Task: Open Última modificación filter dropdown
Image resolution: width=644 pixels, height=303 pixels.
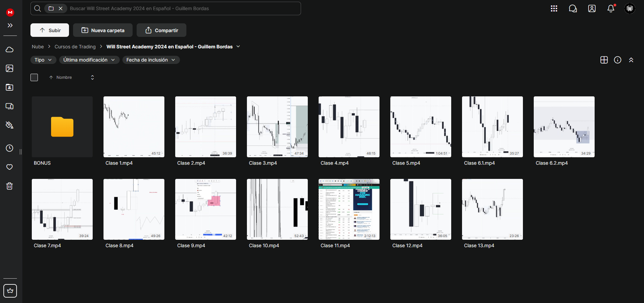Action: [89, 60]
